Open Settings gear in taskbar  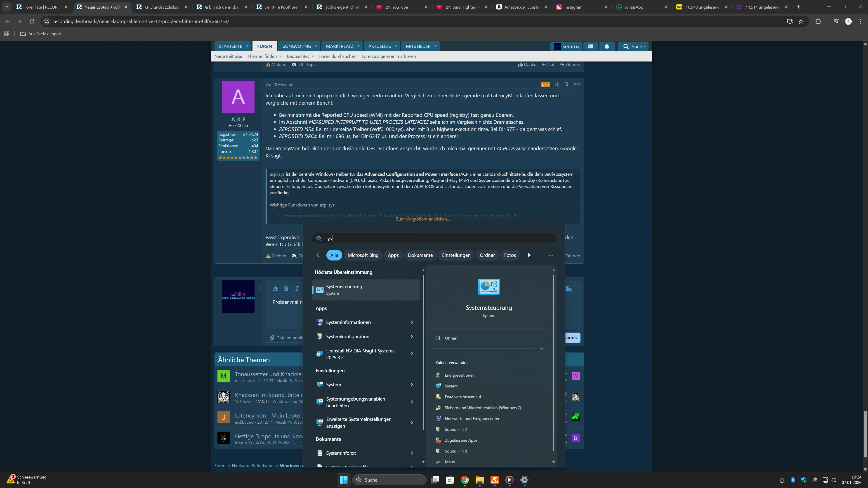(524, 480)
